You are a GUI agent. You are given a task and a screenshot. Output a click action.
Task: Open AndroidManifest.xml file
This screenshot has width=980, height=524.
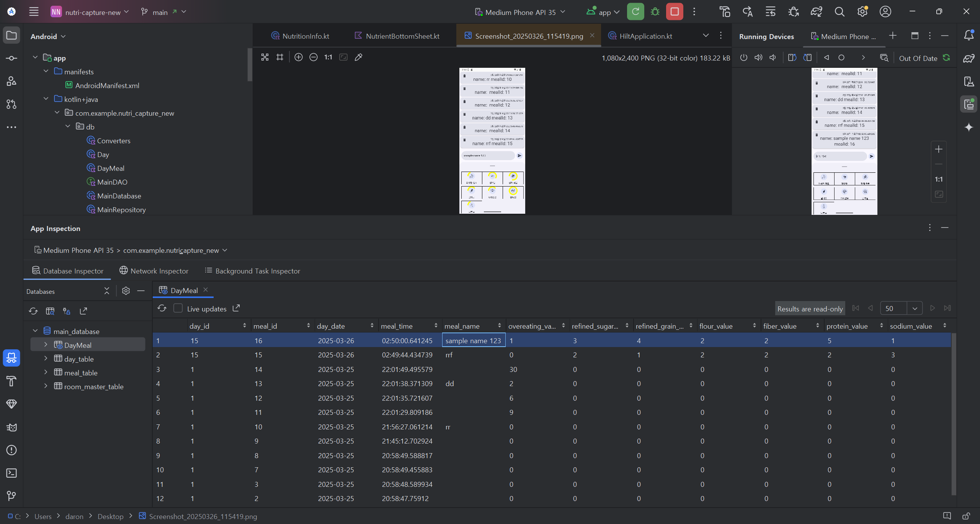pyautogui.click(x=102, y=85)
